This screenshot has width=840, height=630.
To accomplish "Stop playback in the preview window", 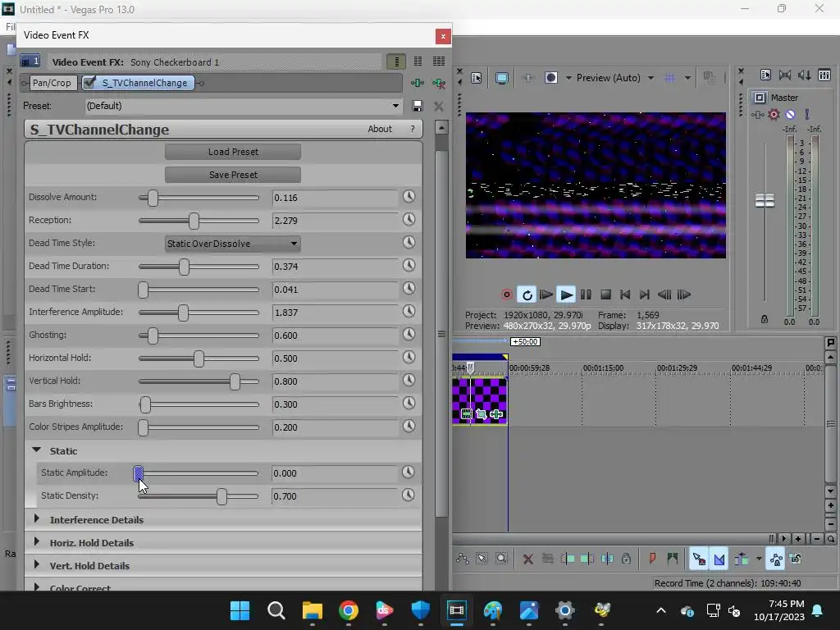I will pos(606,294).
